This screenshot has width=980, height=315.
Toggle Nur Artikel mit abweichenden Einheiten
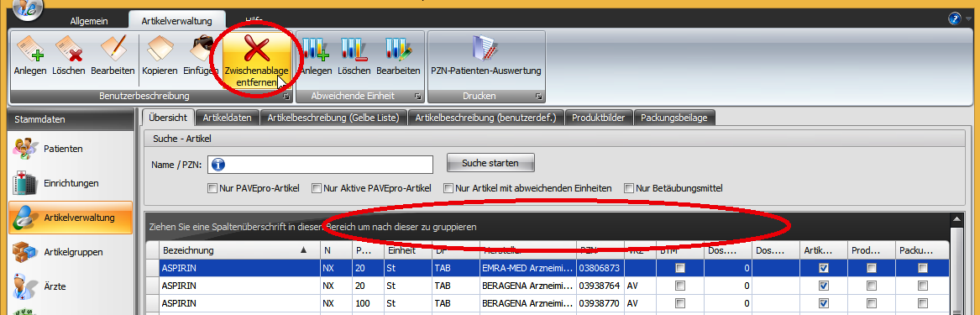point(448,187)
